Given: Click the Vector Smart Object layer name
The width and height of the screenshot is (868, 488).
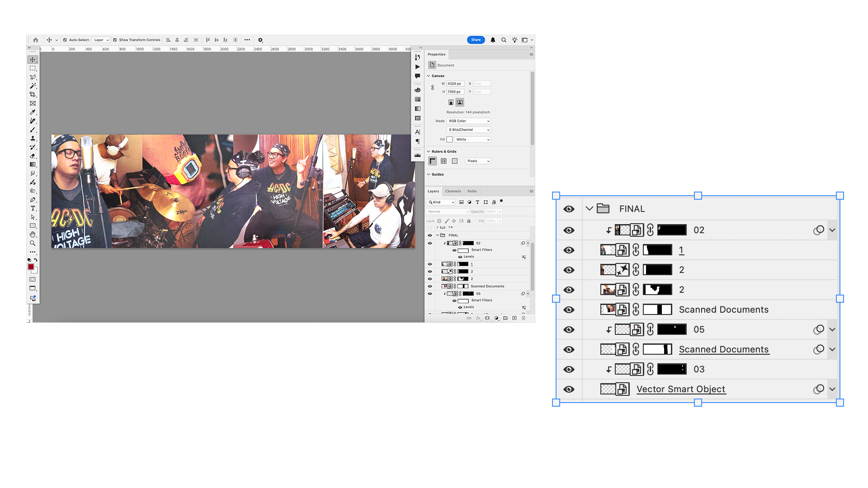Looking at the screenshot, I should coord(680,389).
